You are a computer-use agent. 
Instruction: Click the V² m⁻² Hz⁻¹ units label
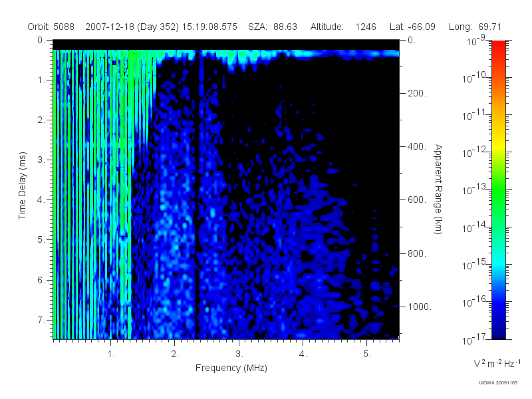click(x=497, y=363)
